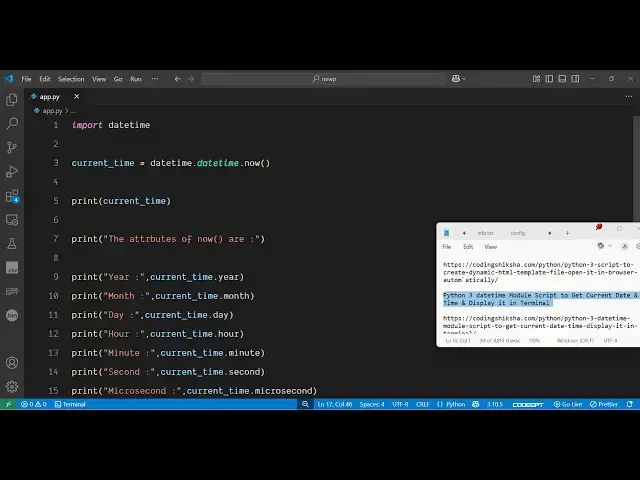640x480 pixels.
Task: Open Customize Layout icon
Action: pos(536,79)
